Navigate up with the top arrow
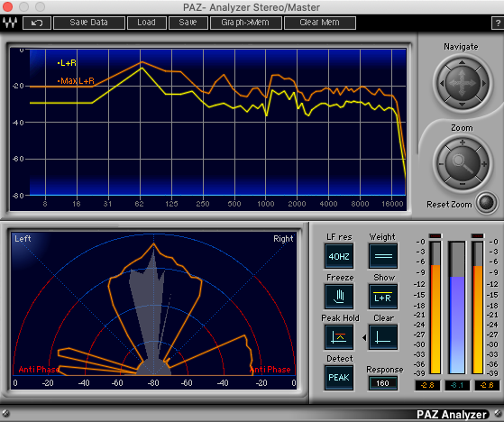This screenshot has width=504, height=422. (x=462, y=62)
